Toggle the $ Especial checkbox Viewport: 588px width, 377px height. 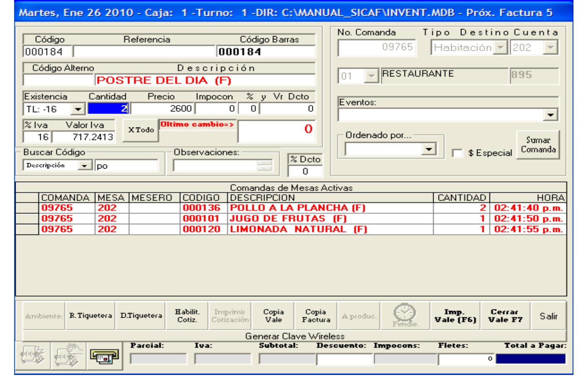(x=457, y=153)
